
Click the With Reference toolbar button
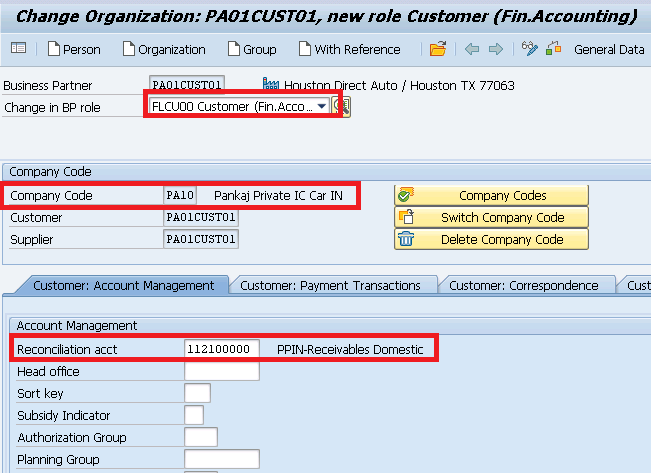point(348,49)
